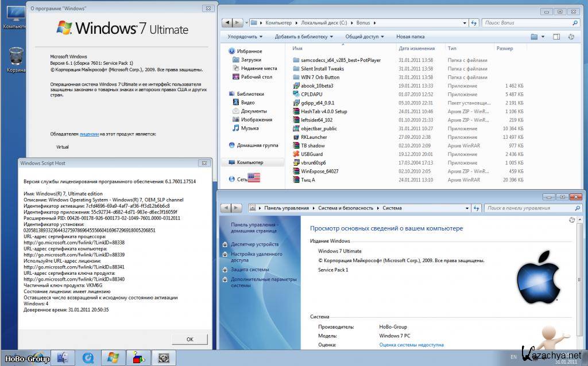Click the Новая папка toolbar button
Screen dimensions: 588x366
(x=411, y=37)
